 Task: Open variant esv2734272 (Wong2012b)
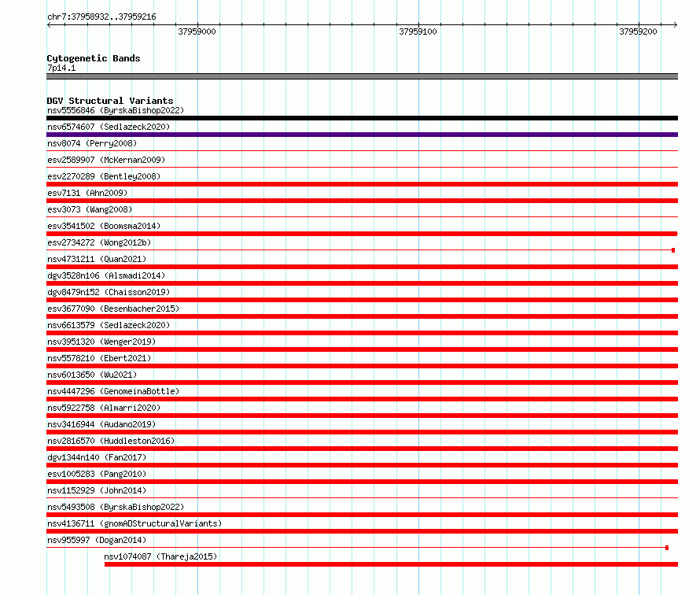(x=99, y=242)
